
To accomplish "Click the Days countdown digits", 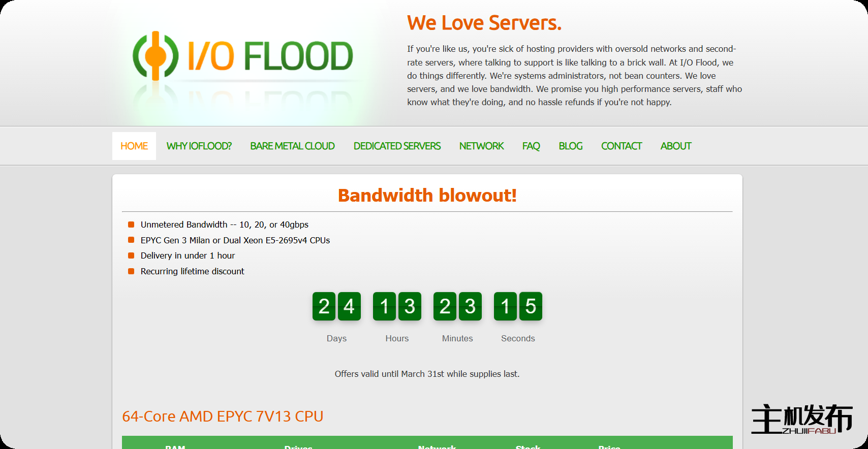I will pyautogui.click(x=336, y=306).
